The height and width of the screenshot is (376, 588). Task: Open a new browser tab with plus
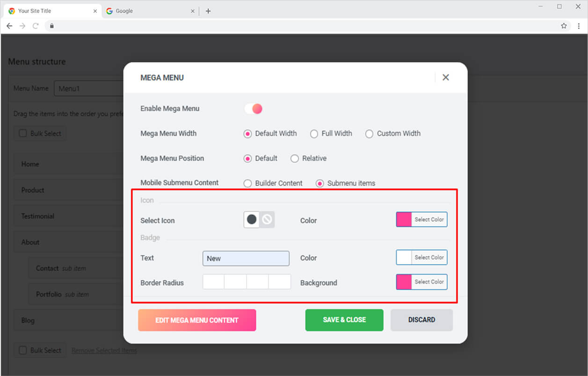[x=208, y=11]
